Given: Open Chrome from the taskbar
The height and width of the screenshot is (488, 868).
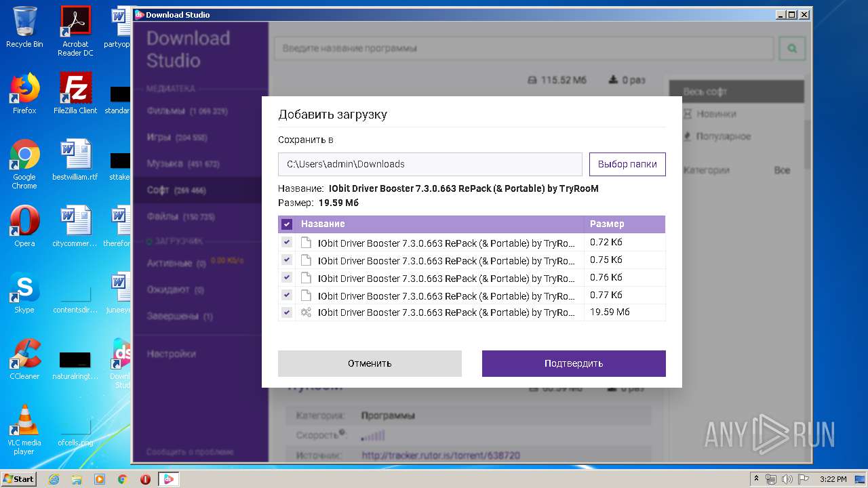Looking at the screenshot, I should [x=122, y=479].
